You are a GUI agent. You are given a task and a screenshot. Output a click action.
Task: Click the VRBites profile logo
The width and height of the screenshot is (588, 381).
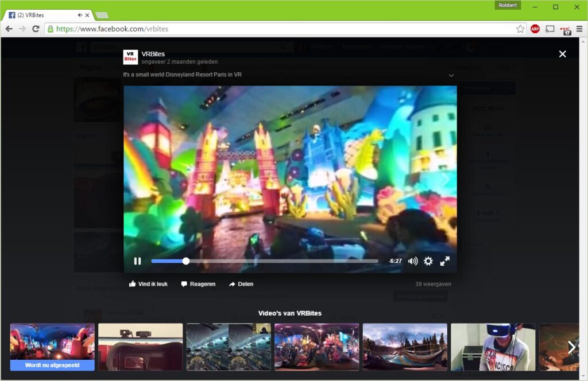click(130, 57)
